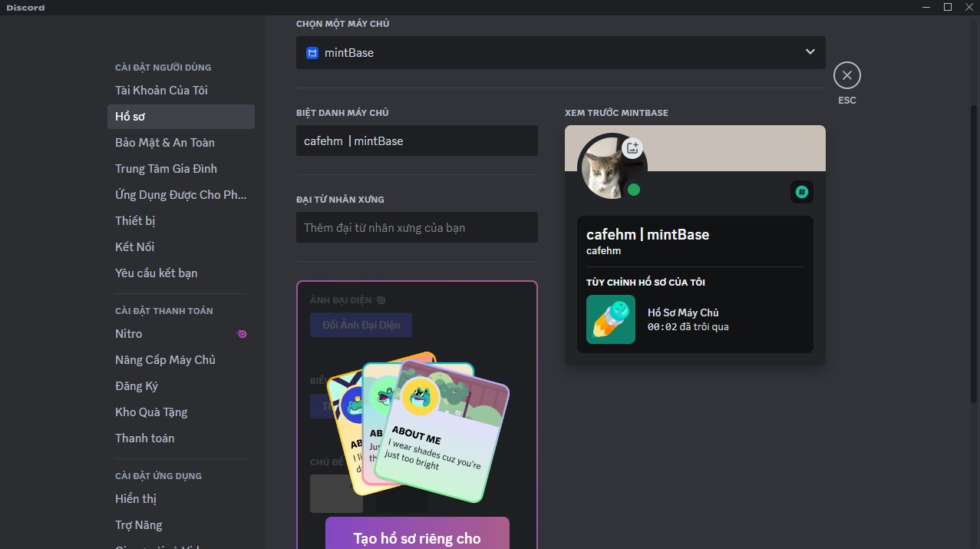Select Kết Nối in the sidebar

click(x=181, y=247)
